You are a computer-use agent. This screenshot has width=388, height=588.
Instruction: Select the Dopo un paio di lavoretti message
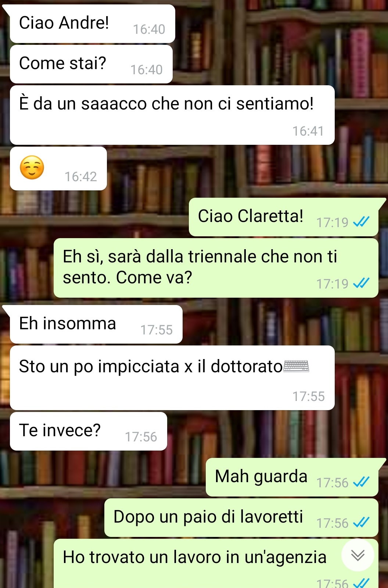tap(241, 518)
